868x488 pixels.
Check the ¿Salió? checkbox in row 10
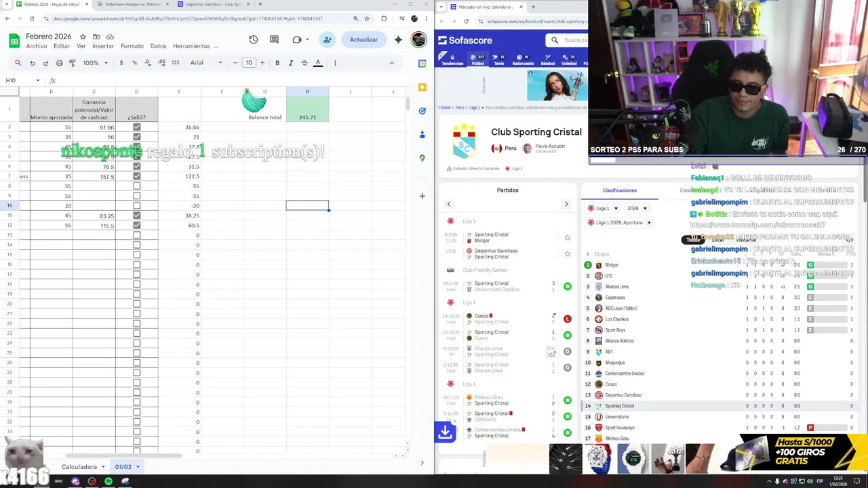136,205
